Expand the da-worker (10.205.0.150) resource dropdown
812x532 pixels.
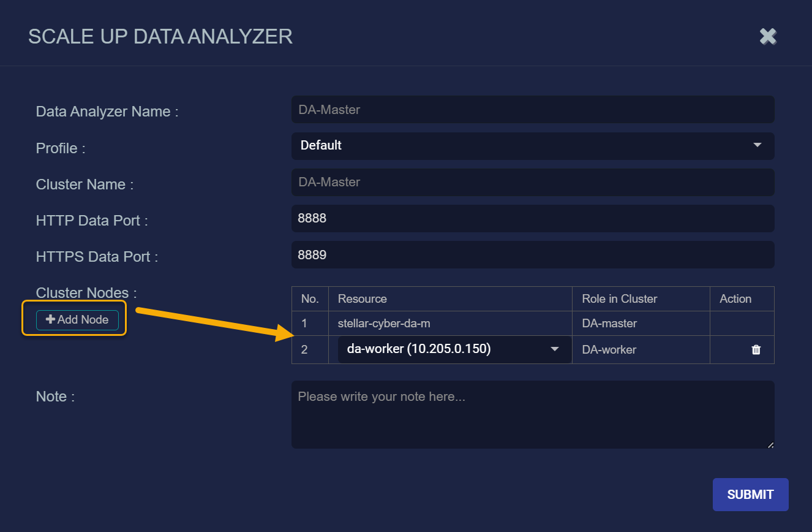tap(454, 349)
